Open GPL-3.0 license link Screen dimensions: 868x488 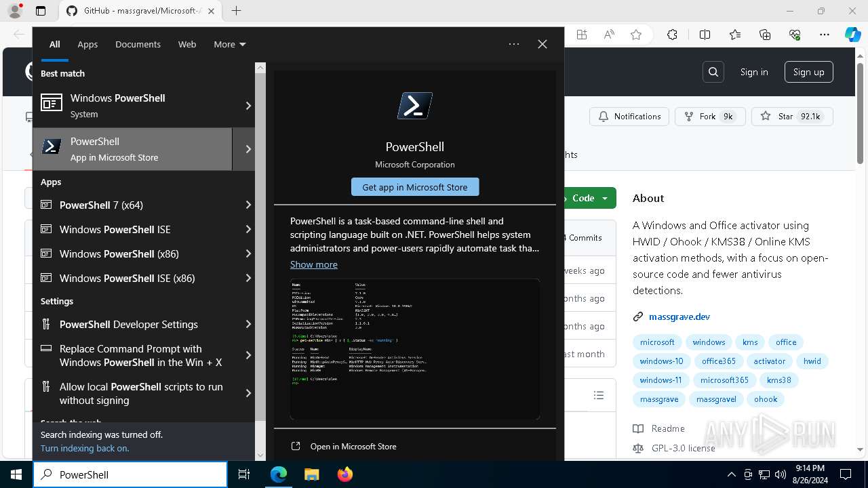pyautogui.click(x=683, y=448)
